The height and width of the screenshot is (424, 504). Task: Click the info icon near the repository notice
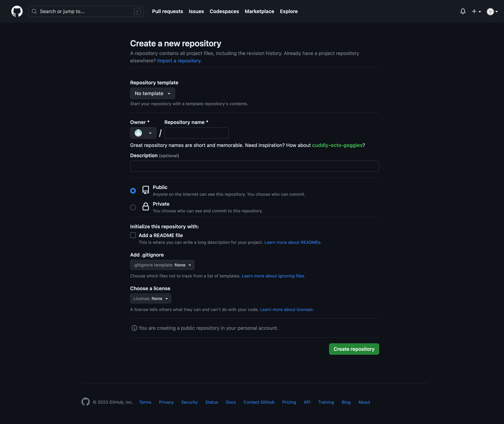[x=134, y=328]
